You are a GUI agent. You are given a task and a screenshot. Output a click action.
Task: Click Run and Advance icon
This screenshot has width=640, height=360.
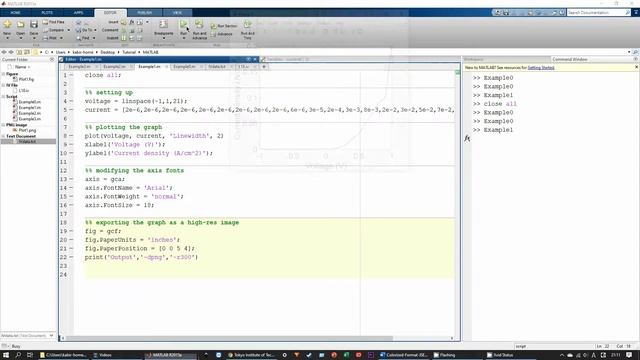point(199,24)
